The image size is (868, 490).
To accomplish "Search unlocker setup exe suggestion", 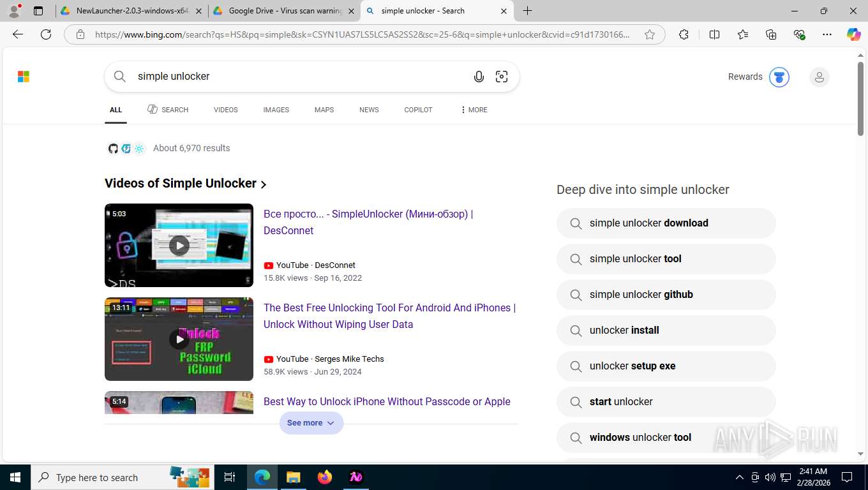I will [666, 366].
